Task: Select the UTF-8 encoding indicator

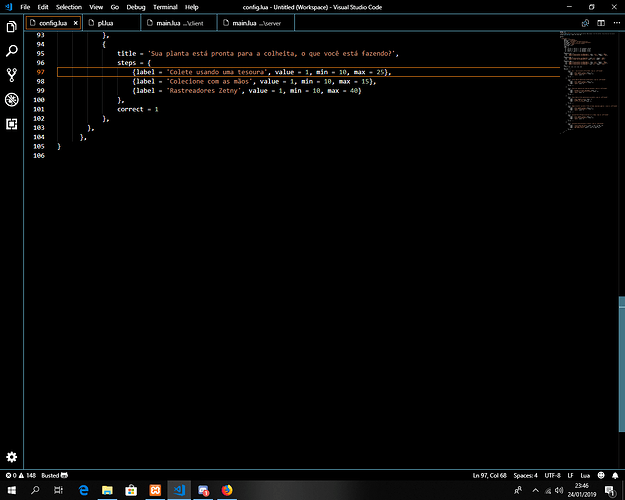Action: pos(552,474)
